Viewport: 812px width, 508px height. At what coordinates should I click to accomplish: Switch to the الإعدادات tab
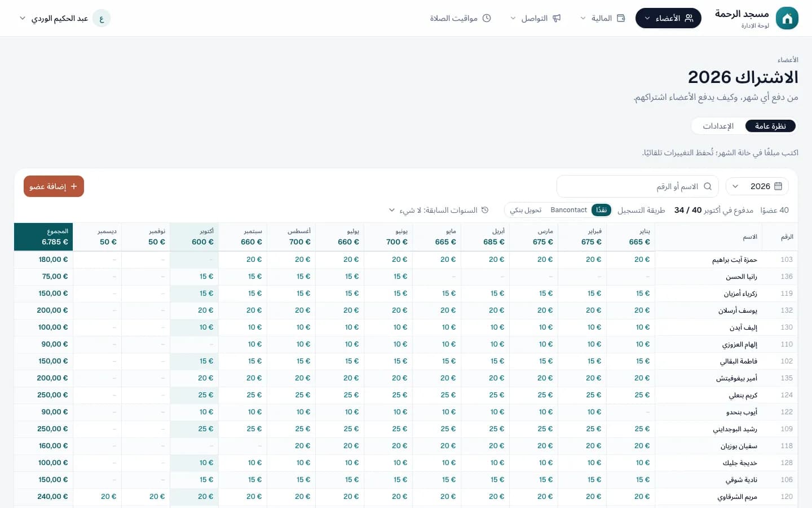[718, 126]
